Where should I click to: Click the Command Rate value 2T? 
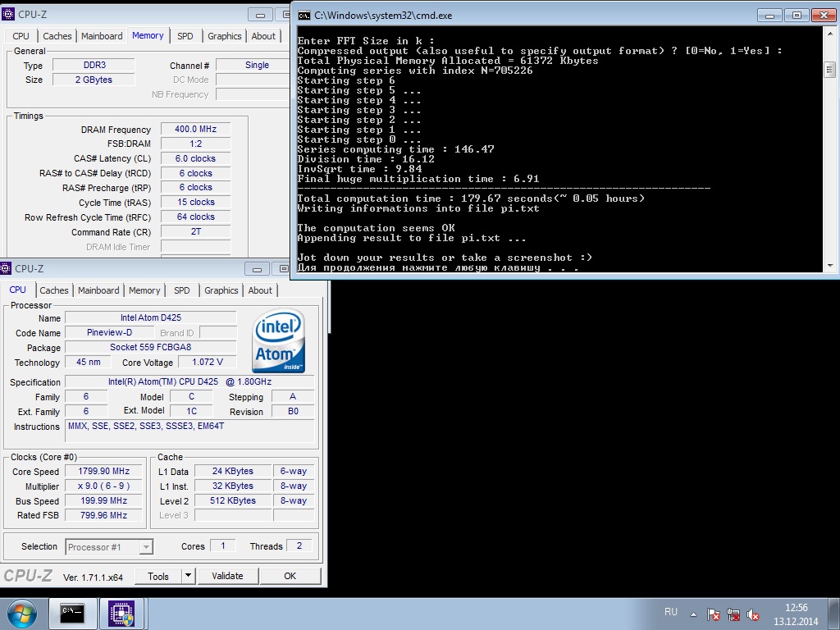coord(195,231)
